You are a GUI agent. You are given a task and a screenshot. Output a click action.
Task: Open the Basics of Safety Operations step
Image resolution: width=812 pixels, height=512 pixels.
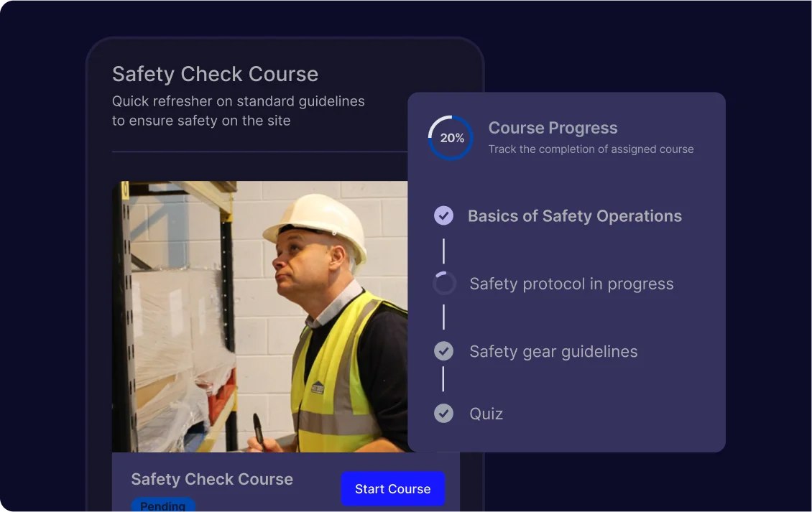click(575, 216)
